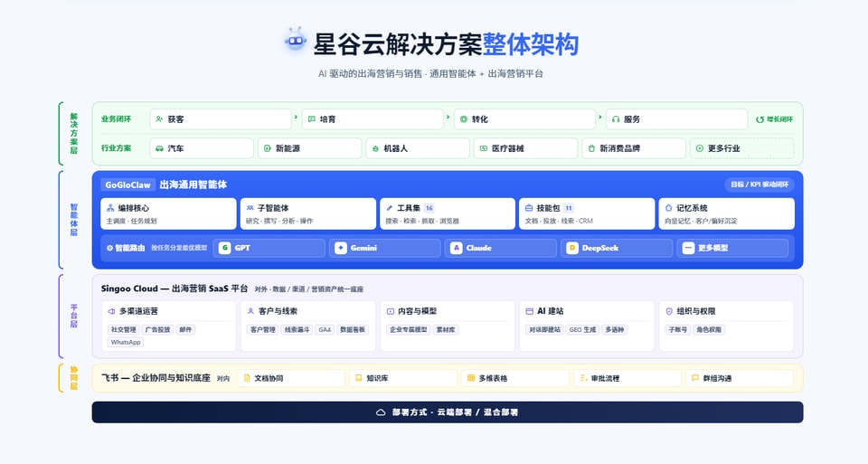Screen dimensions: 868x464
Task: Click the 汽车 car icon
Action: coord(159,148)
